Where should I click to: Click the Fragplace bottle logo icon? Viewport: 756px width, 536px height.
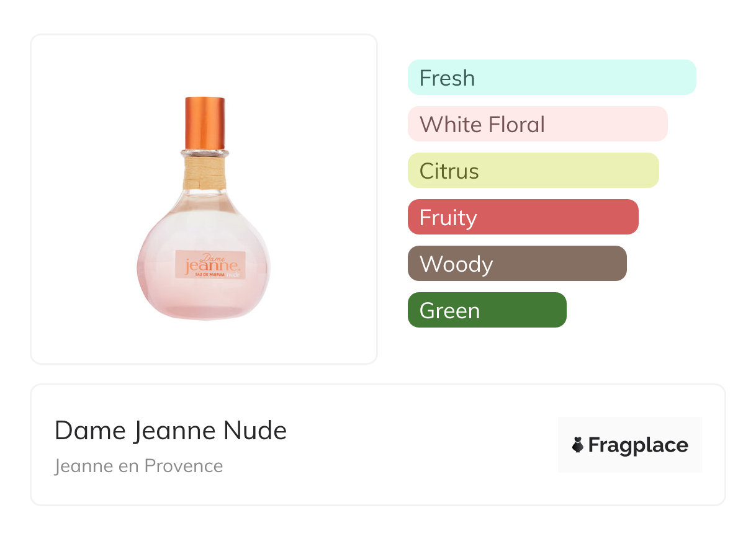(578, 445)
